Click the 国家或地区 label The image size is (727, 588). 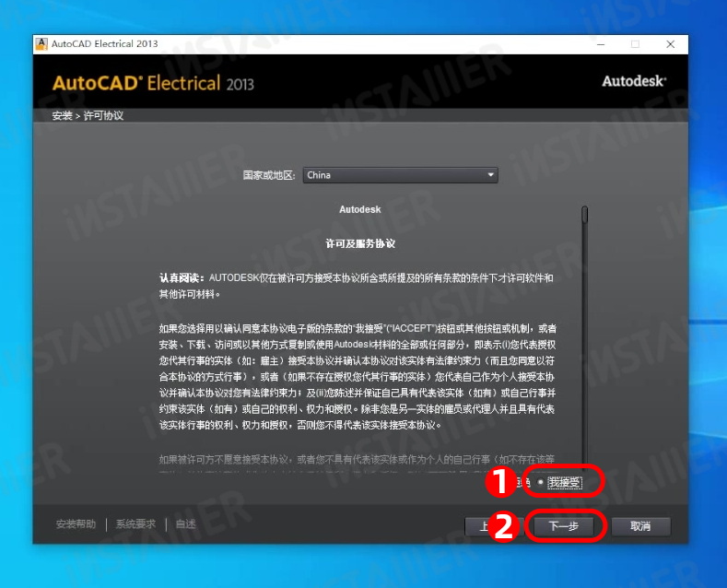269,175
